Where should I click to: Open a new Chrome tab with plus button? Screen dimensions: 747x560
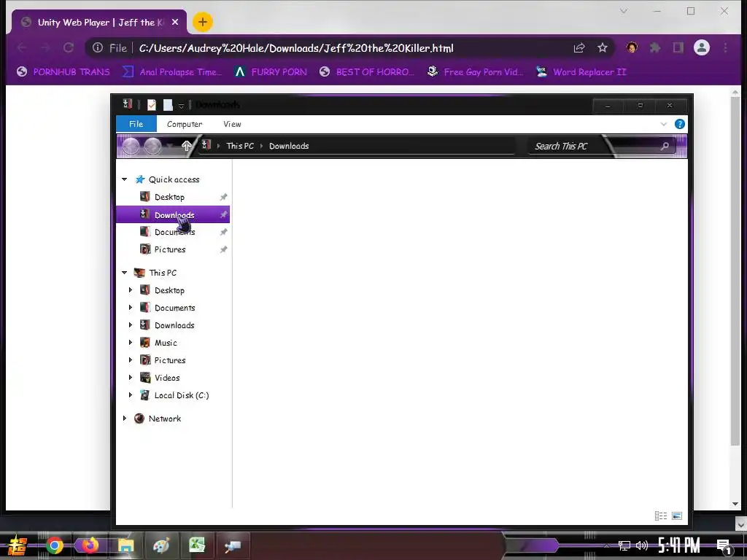(203, 22)
